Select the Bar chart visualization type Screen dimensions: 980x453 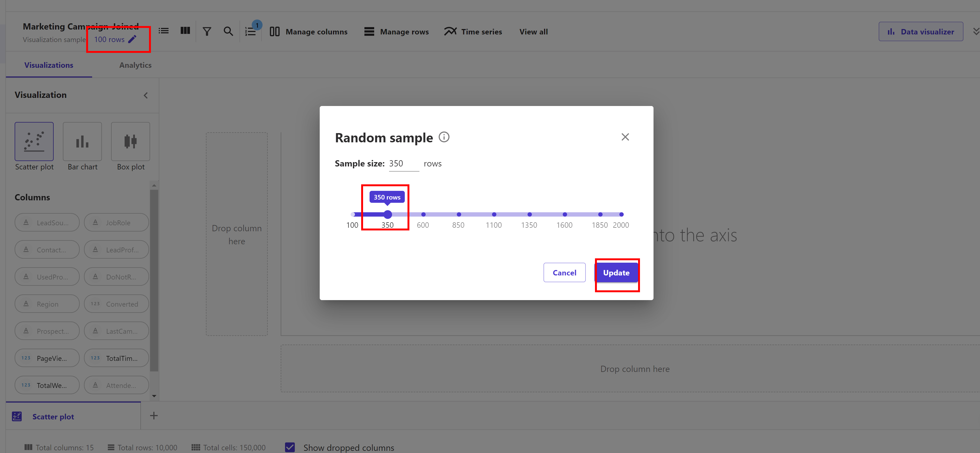82,142
